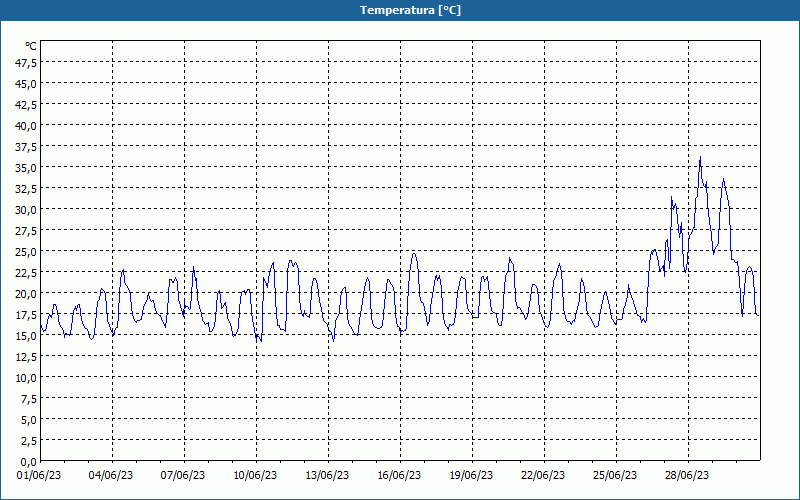Screen dimensions: 800x500
Task: Click the 37,5 y-axis label
Action: [26, 147]
